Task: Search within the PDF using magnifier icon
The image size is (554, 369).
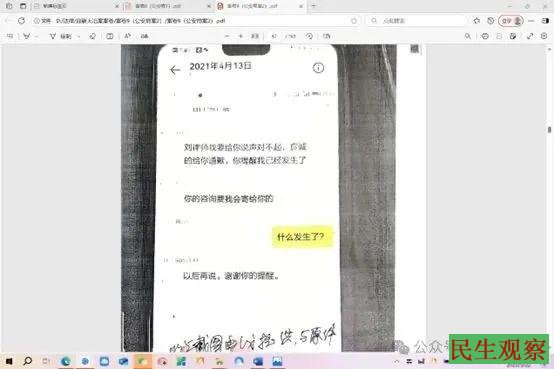Action: tap(468, 36)
